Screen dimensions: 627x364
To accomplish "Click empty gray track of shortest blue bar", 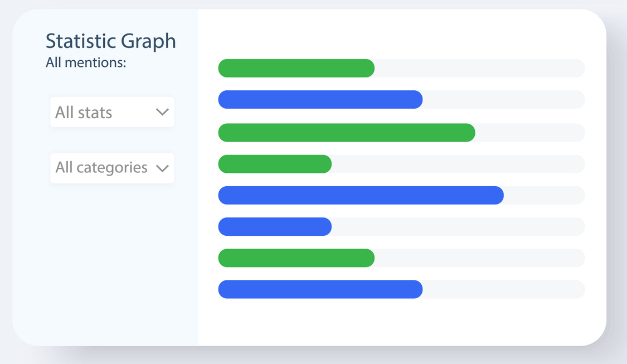I will (458, 227).
